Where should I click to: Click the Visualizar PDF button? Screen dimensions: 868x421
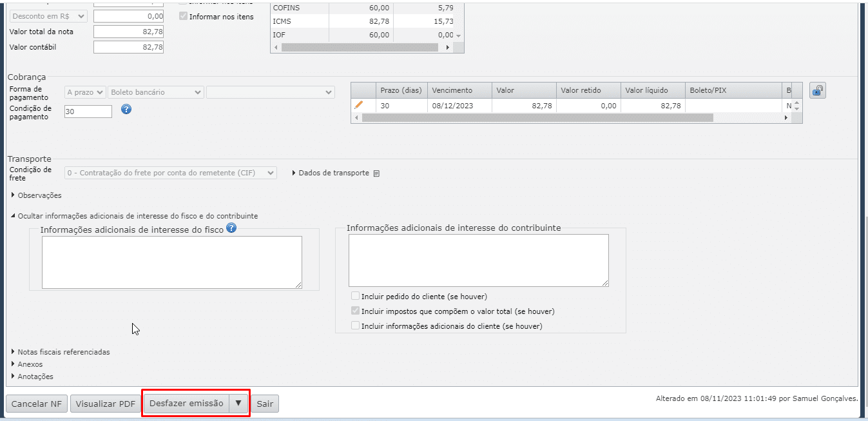click(106, 404)
